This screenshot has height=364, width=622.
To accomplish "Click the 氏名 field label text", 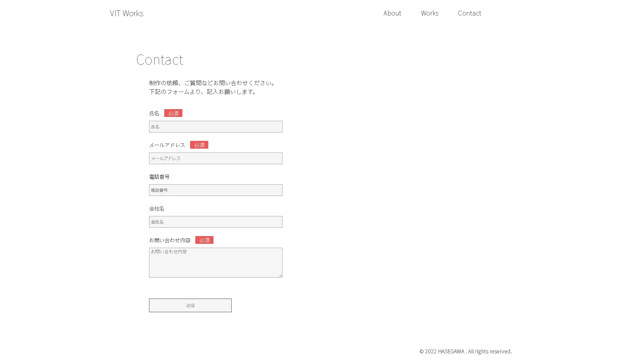I will pos(154,113).
